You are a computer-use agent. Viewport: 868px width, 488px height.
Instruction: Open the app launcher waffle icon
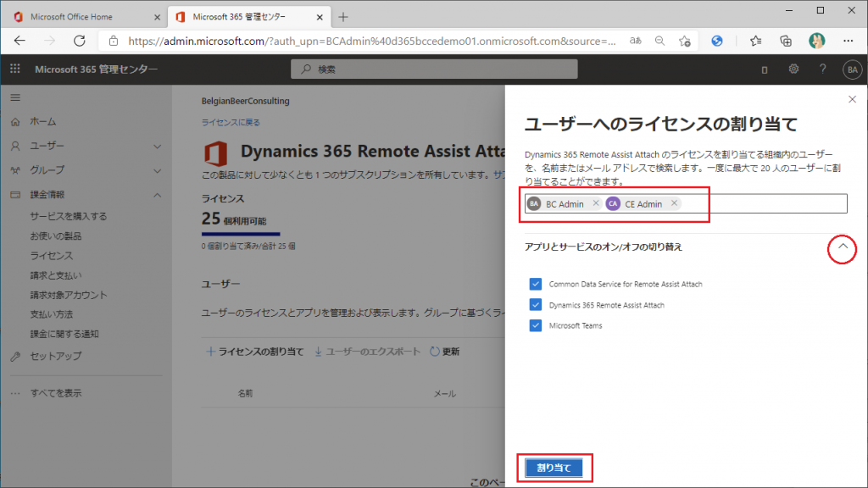point(15,69)
